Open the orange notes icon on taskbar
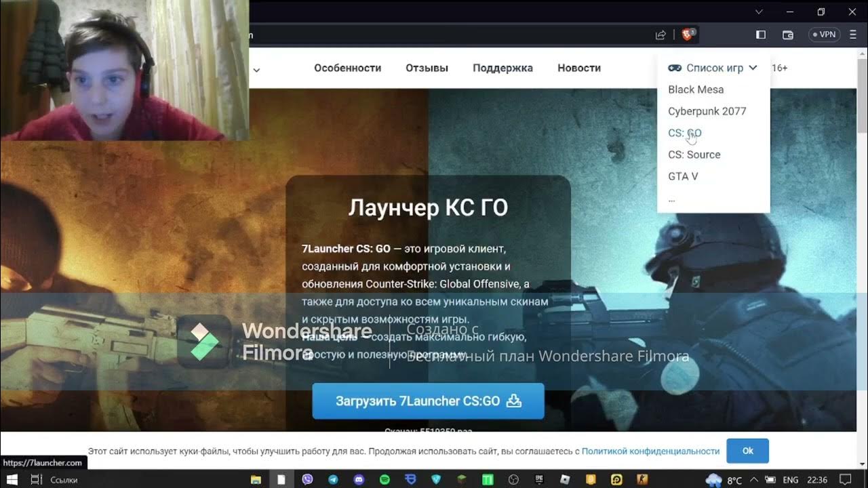 591,479
